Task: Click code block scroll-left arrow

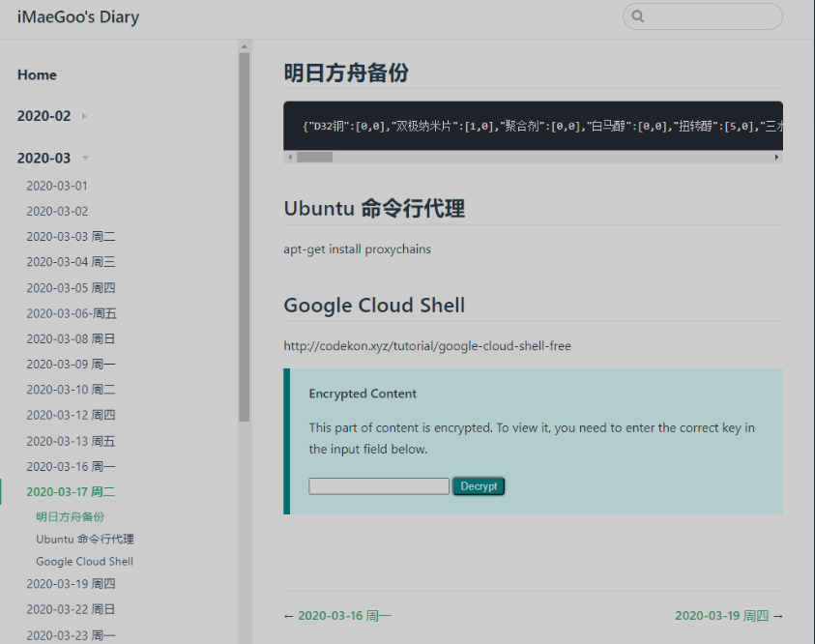Action: tap(290, 157)
